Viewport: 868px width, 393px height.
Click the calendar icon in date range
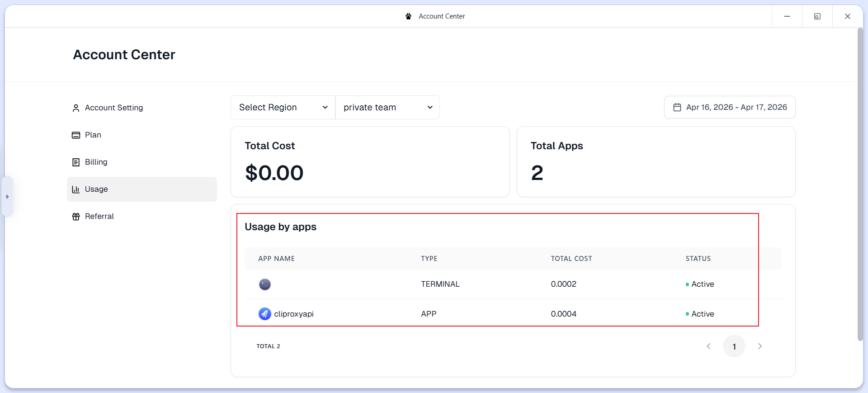(677, 108)
